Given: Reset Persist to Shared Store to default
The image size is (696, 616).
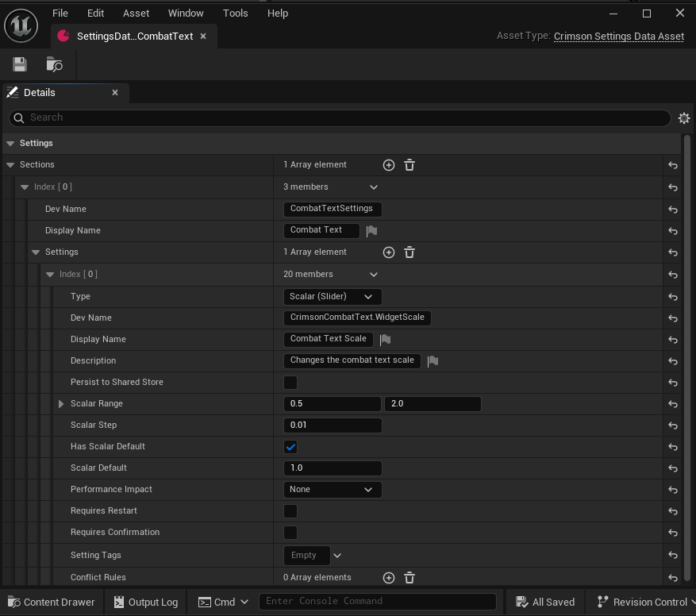Looking at the screenshot, I should click(x=673, y=383).
